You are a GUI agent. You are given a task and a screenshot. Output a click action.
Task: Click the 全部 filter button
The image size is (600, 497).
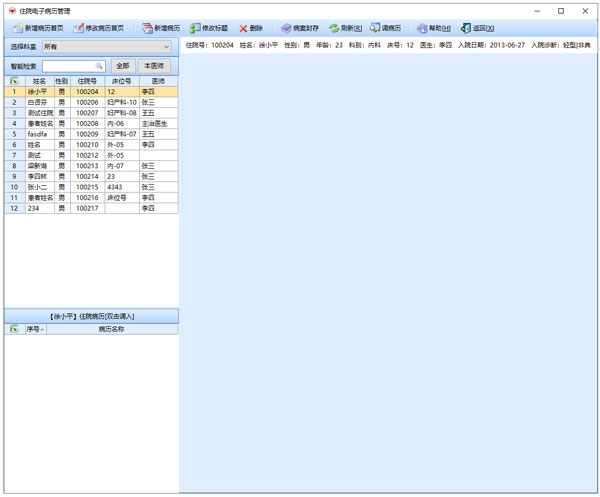[122, 66]
